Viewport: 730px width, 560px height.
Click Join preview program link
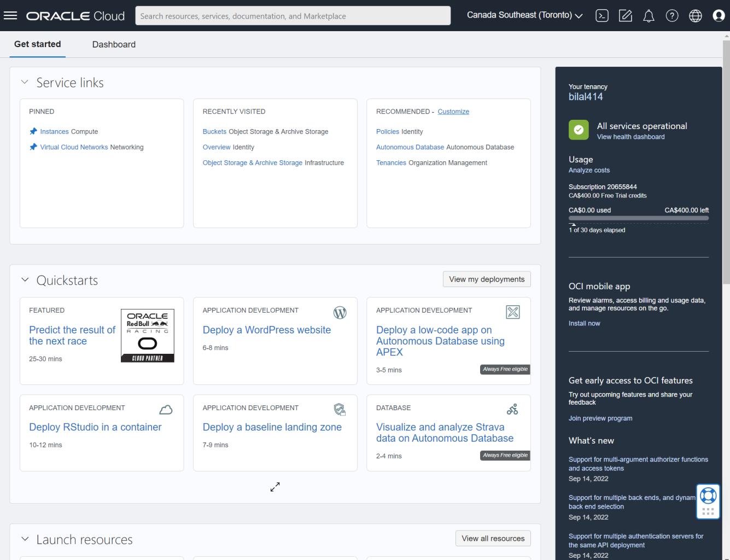click(600, 418)
